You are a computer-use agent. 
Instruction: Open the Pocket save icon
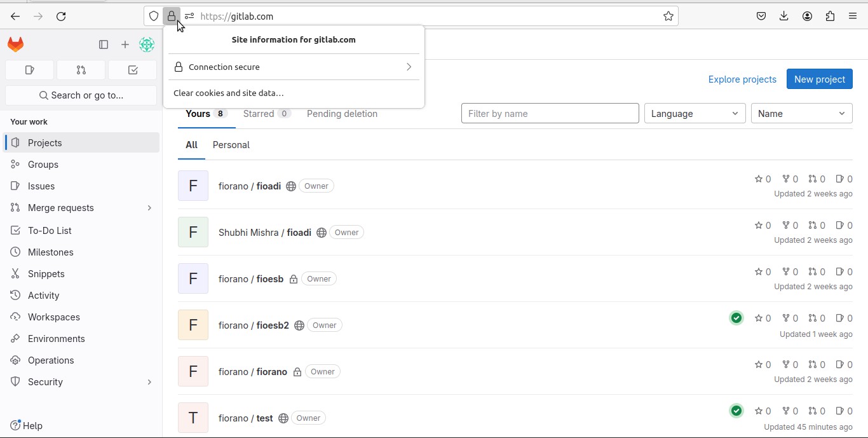[x=761, y=17]
